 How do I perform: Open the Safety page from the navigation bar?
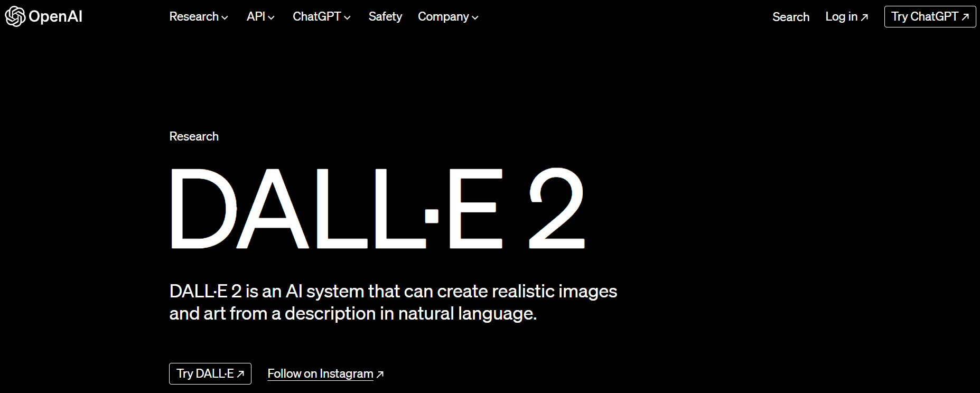pyautogui.click(x=385, y=17)
